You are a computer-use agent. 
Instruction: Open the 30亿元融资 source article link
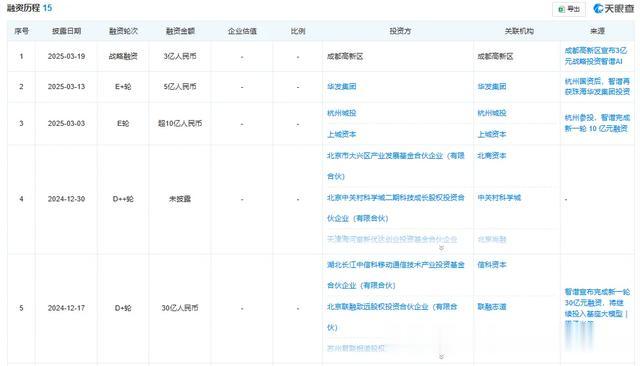(597, 308)
